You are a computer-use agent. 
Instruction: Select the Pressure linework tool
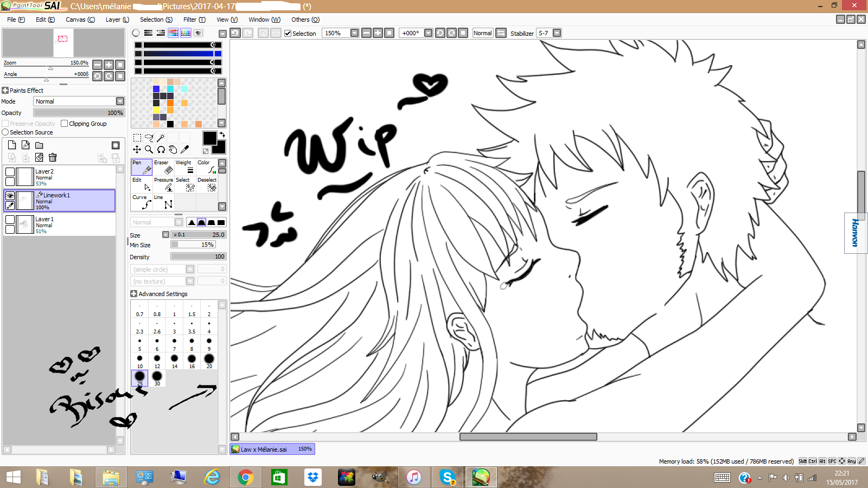pyautogui.click(x=163, y=184)
